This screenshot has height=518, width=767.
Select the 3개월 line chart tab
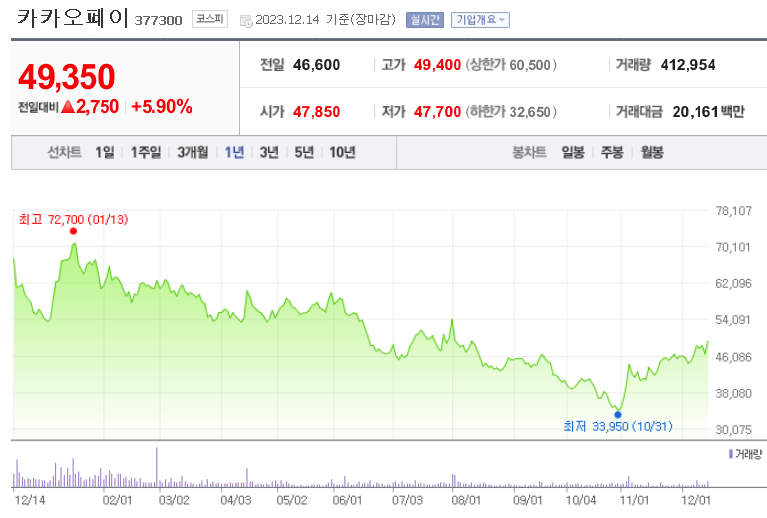192,153
